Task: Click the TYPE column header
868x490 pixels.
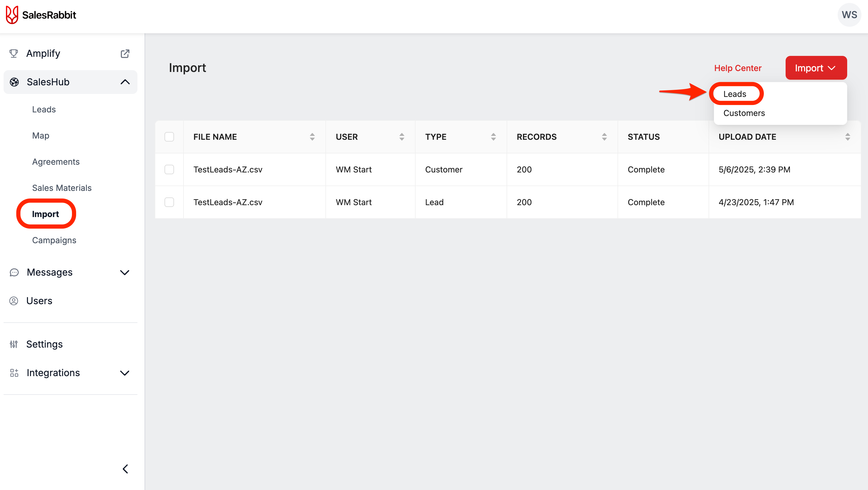Action: pos(435,137)
